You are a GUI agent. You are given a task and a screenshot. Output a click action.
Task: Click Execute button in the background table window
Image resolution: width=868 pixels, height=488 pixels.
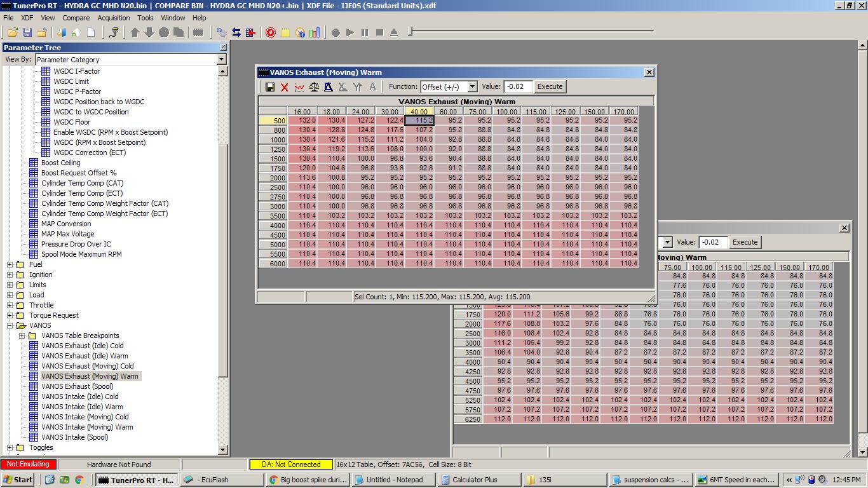(745, 242)
